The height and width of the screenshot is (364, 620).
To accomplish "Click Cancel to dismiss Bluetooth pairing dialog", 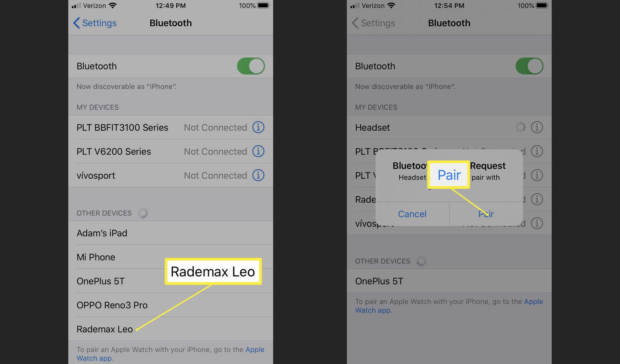I will coord(412,214).
